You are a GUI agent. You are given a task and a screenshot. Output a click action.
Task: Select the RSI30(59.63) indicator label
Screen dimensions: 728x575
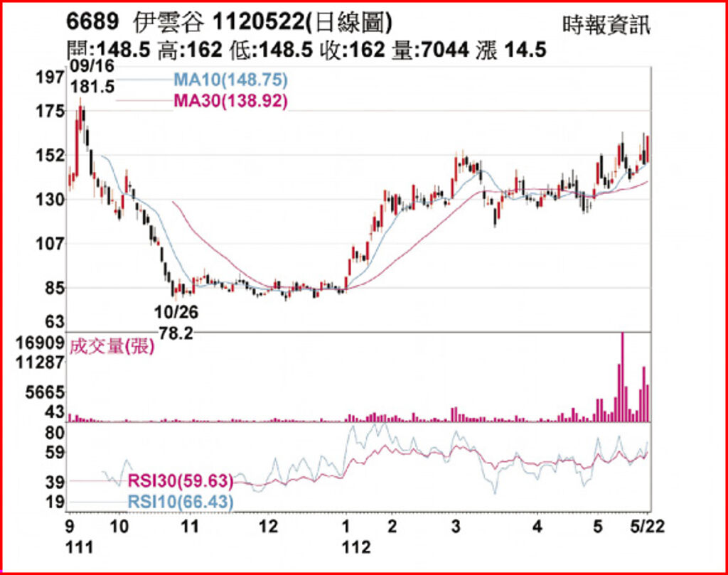coord(181,481)
